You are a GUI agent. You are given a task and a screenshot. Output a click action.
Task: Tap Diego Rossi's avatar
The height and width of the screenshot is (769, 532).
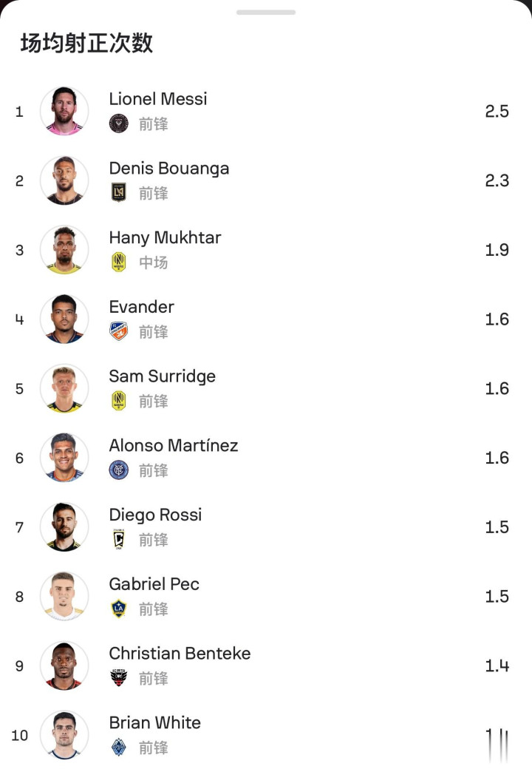tap(64, 527)
